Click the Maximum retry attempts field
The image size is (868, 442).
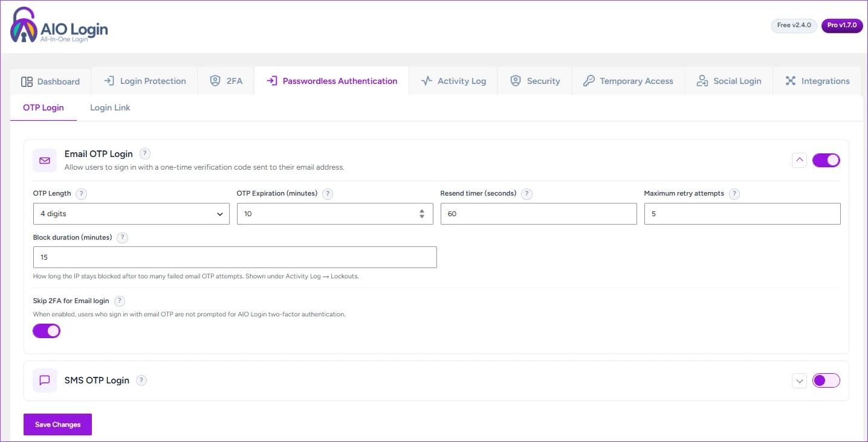point(742,214)
